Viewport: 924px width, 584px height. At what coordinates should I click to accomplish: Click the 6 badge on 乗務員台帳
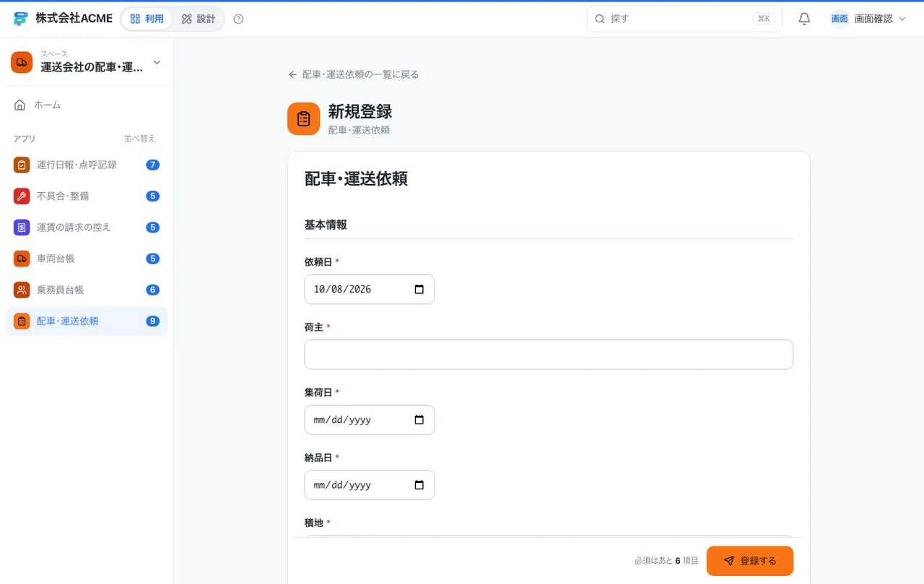tap(152, 289)
